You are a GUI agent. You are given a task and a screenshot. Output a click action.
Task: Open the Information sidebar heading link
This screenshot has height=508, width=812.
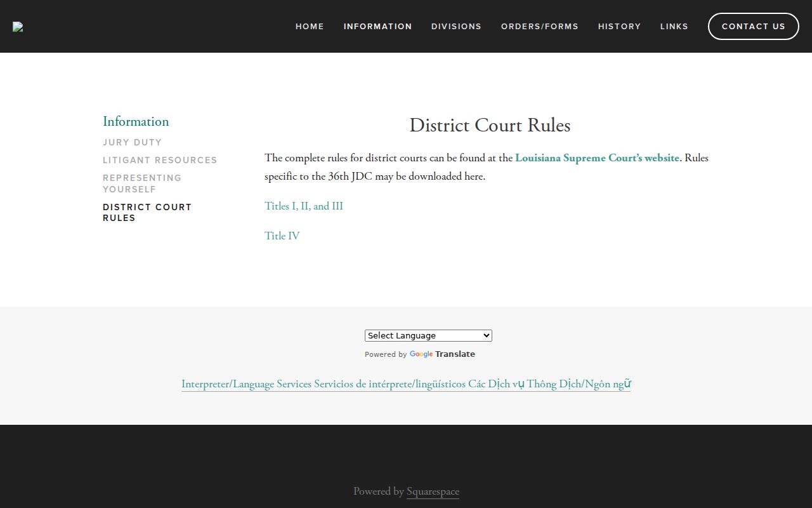pyautogui.click(x=136, y=121)
